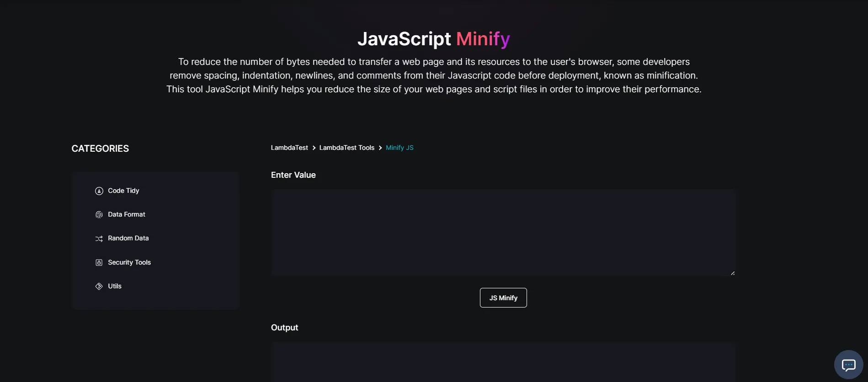Go to Security Tools category

point(129,262)
